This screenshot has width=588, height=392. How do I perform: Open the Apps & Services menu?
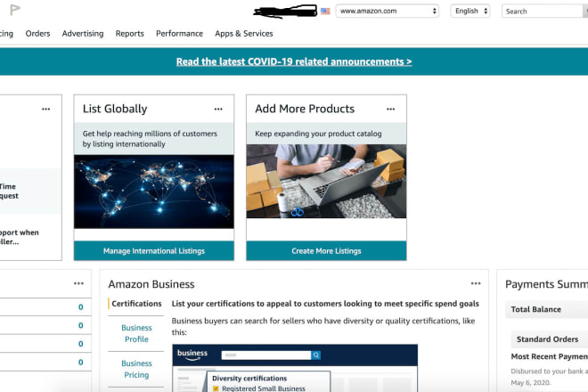click(244, 33)
